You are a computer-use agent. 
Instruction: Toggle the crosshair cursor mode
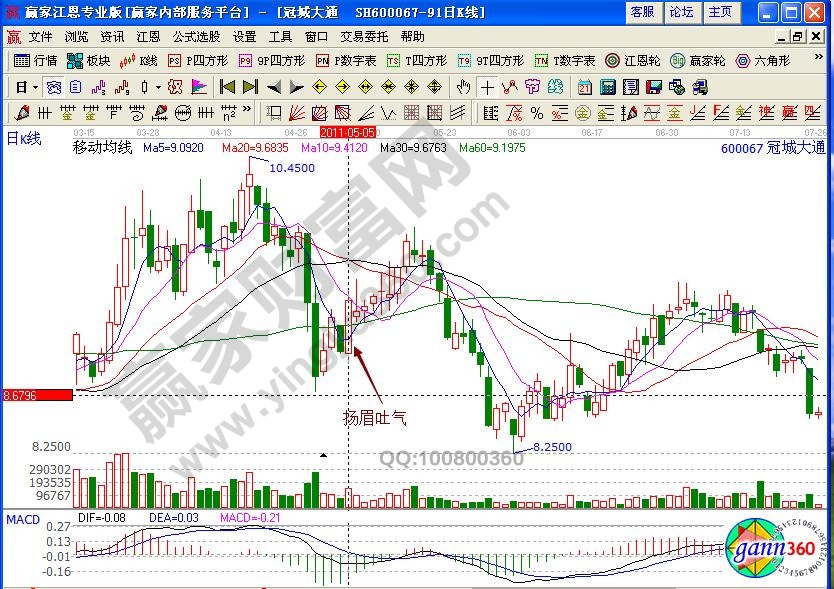point(487,86)
